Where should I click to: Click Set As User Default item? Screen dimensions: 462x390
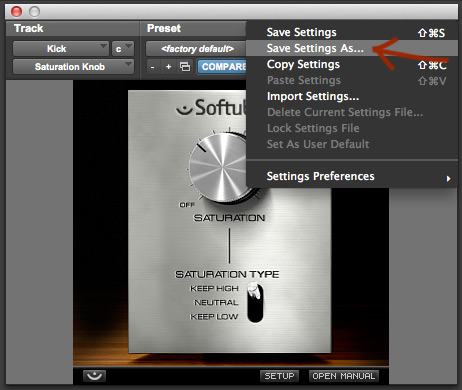click(352, 144)
